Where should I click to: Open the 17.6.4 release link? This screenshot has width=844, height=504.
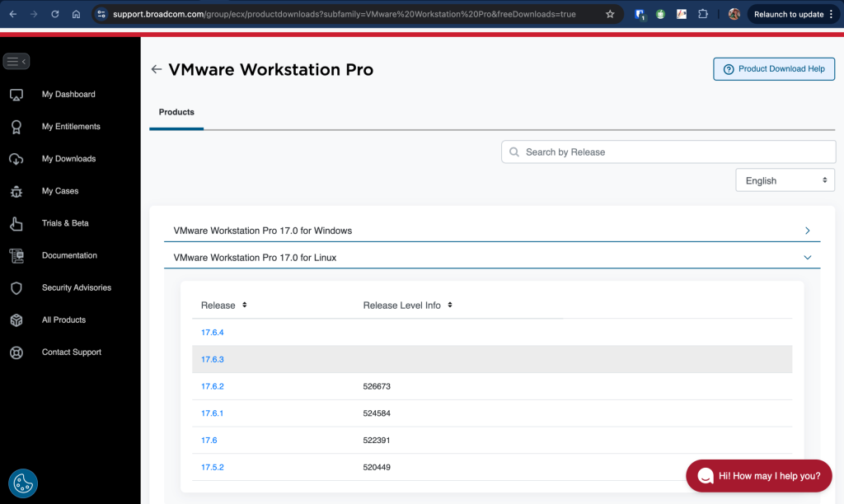[213, 332]
